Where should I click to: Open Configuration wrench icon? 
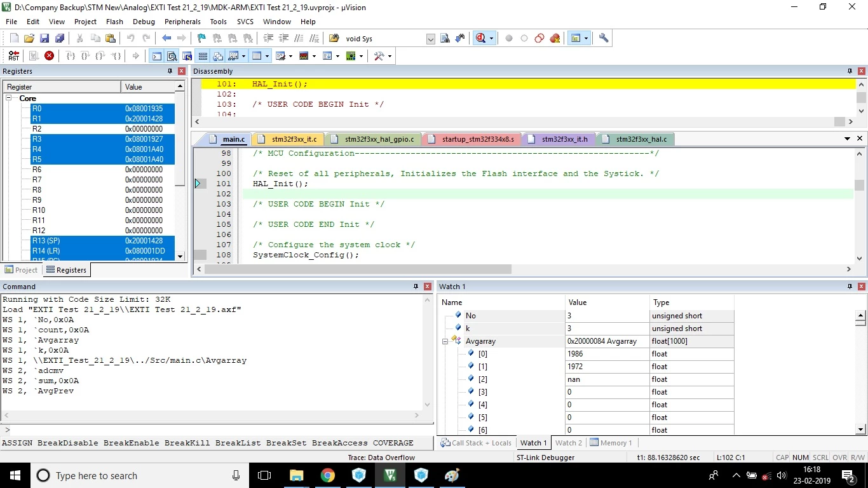point(604,38)
